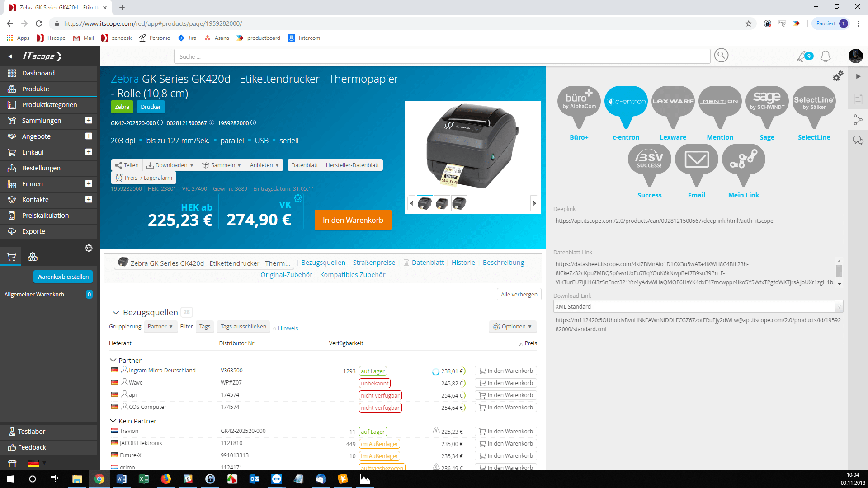Open the Optionen dropdown in Bezugsquellen
The width and height of the screenshot is (868, 488).
click(513, 326)
